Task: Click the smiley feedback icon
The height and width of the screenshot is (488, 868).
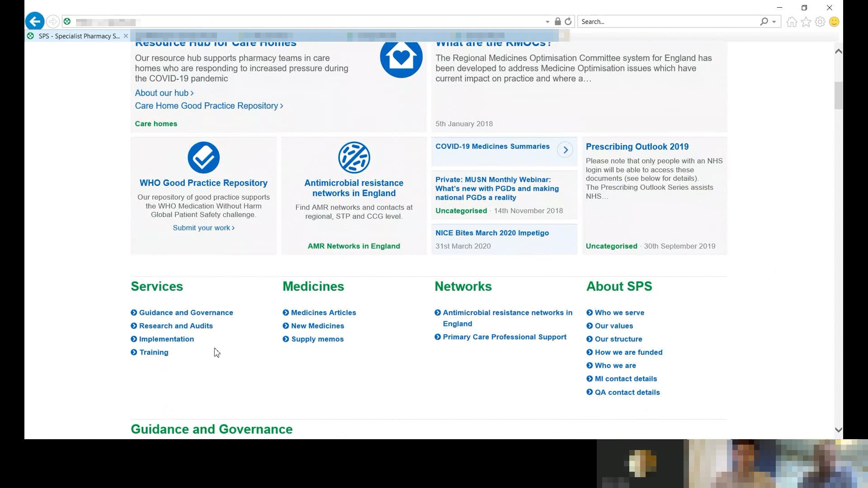Action: click(835, 22)
